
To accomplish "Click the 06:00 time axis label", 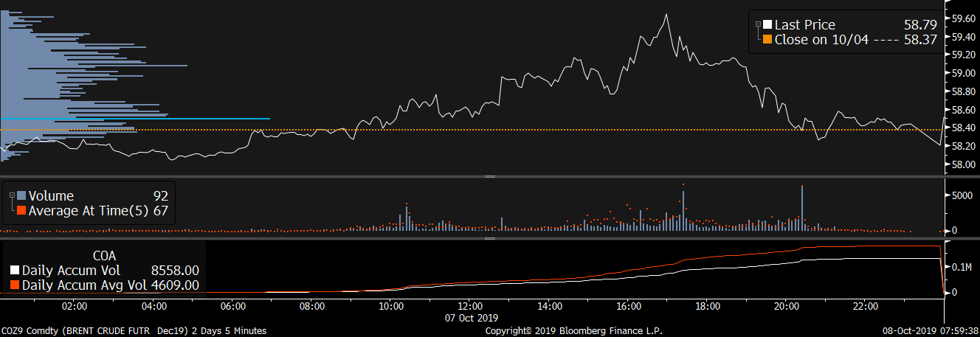I will point(232,305).
